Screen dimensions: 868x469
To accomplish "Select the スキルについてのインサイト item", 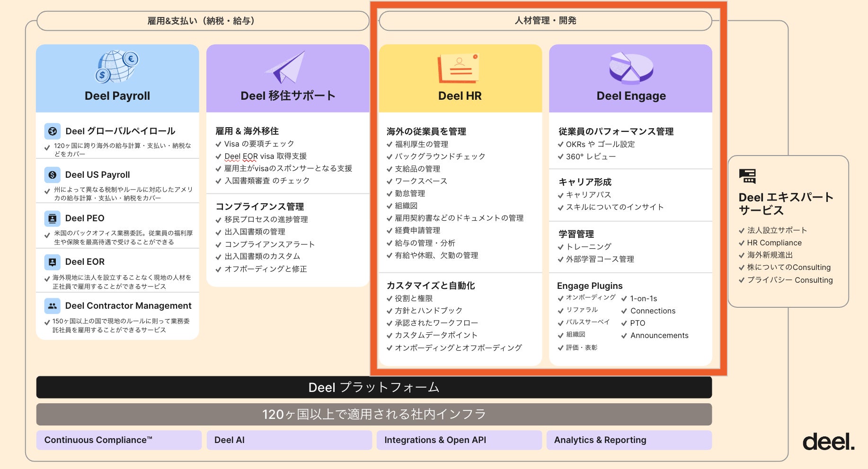I will (615, 207).
